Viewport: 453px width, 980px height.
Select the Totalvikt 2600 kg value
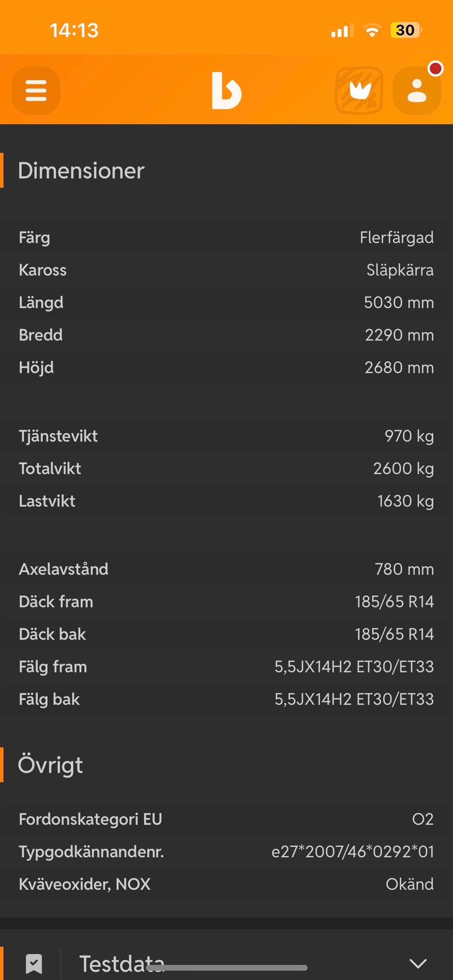click(x=403, y=469)
